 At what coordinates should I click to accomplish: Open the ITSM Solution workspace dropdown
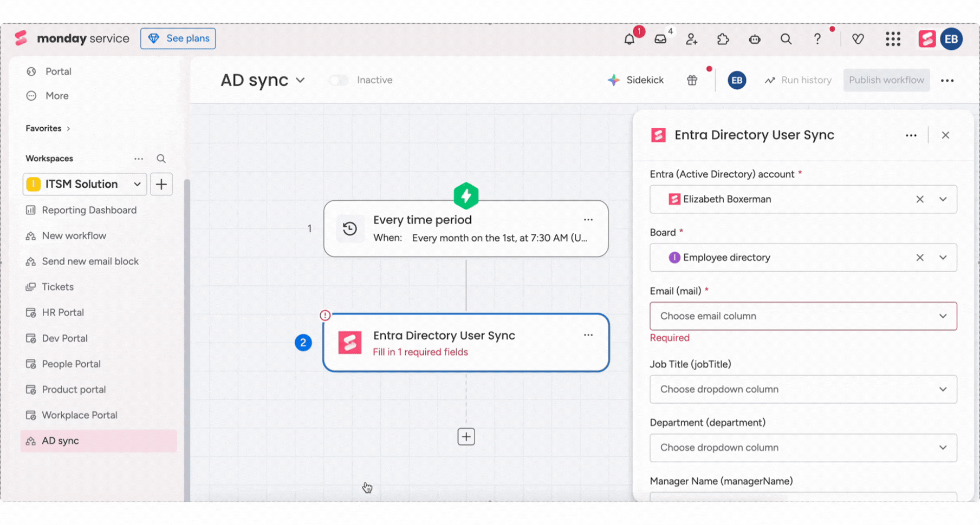pos(85,184)
